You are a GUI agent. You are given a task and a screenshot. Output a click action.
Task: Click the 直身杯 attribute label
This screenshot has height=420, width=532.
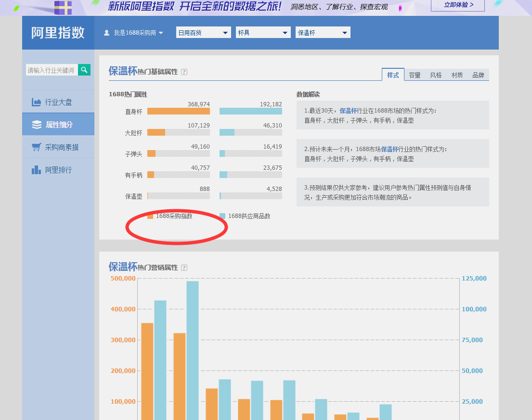pos(134,112)
